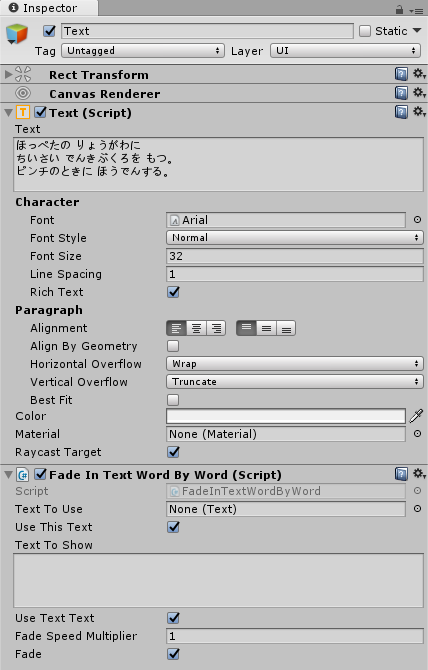Click the Rect Transform component icon

23,74
